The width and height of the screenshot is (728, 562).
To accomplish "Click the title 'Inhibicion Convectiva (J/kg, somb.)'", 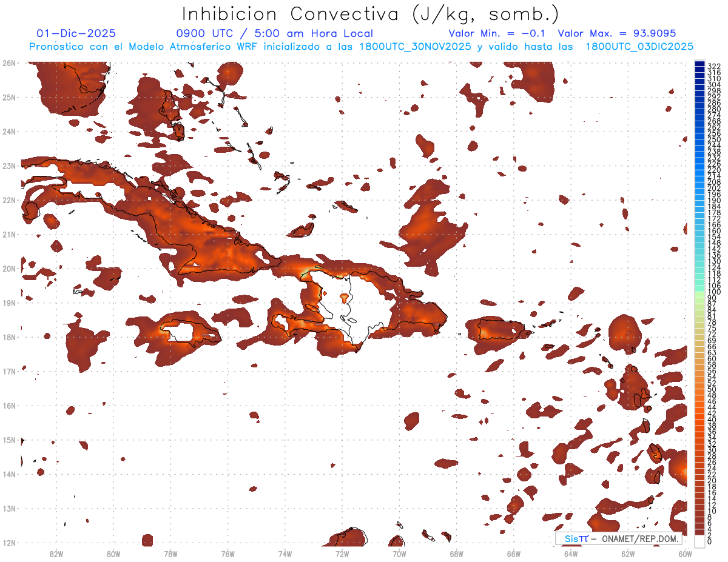I will click(x=371, y=14).
